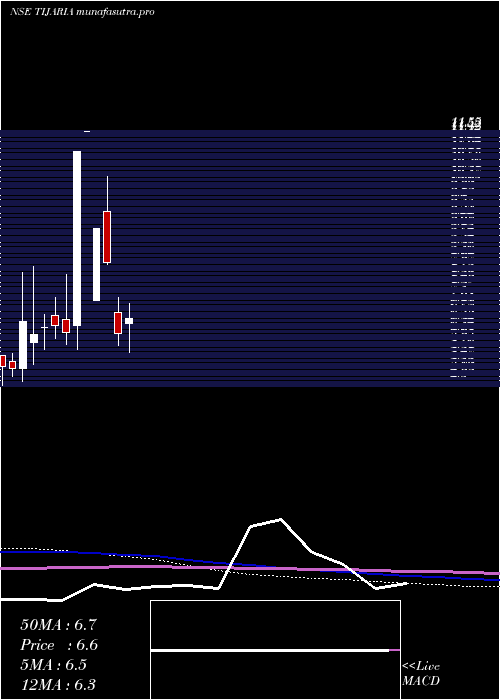Click the top price axis label 11.53

tap(466, 122)
